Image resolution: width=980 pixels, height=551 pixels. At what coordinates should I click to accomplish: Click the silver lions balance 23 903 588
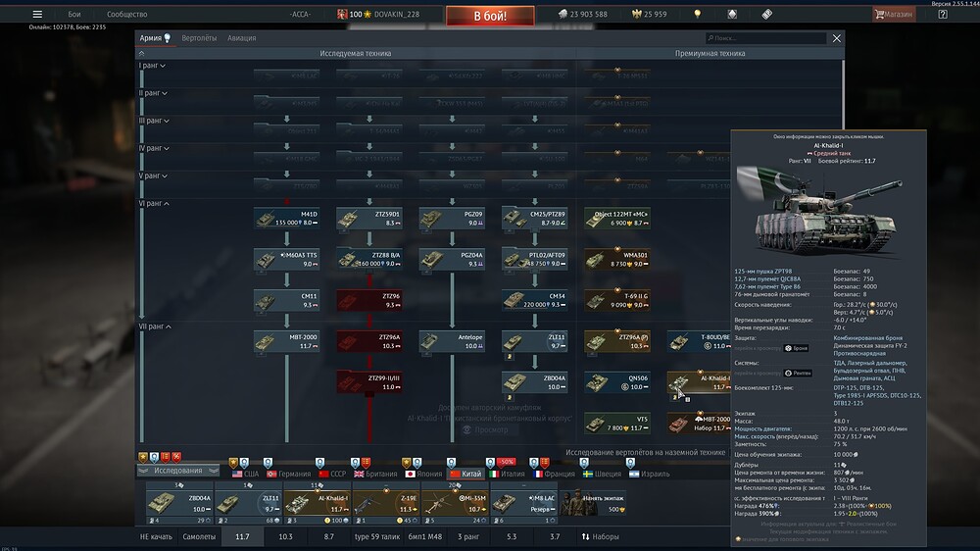[x=582, y=14]
